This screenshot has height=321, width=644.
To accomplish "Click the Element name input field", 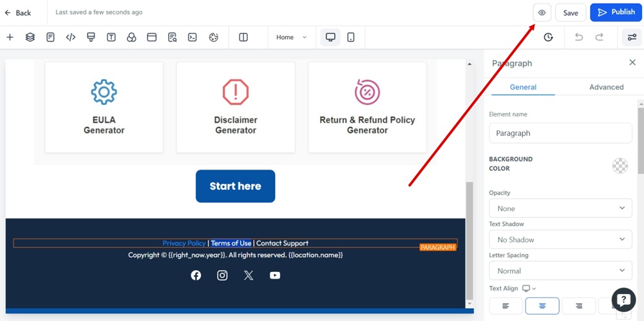I will [561, 133].
